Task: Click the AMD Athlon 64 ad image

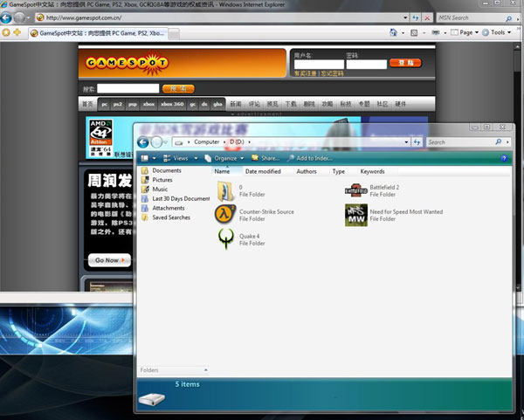Action: tap(100, 138)
